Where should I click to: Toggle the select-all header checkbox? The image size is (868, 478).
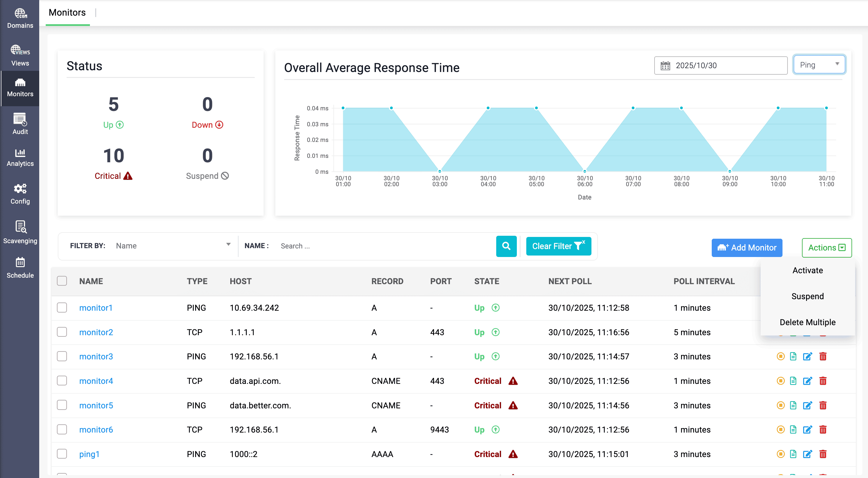pyautogui.click(x=62, y=281)
